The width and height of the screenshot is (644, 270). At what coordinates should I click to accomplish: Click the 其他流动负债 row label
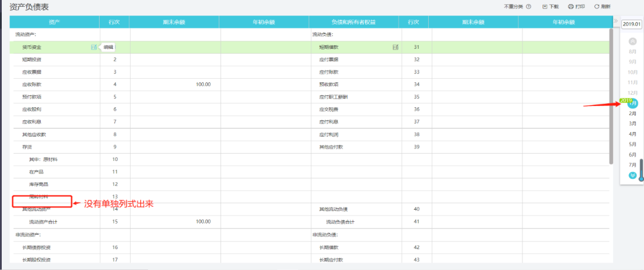point(334,209)
